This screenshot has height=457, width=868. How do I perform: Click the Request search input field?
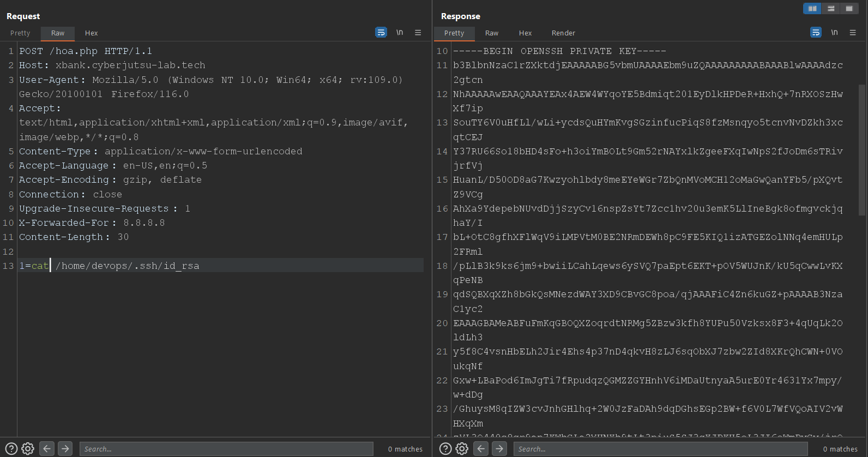(226, 449)
